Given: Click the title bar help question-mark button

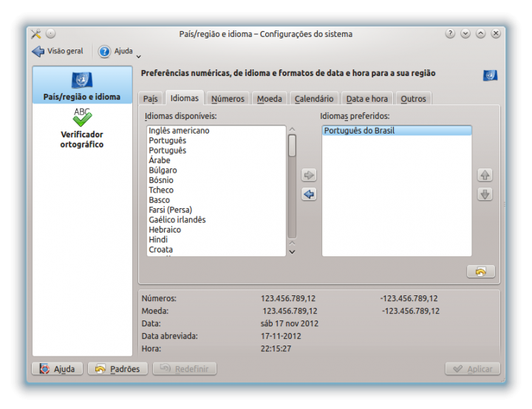Looking at the screenshot, I should (450, 33).
